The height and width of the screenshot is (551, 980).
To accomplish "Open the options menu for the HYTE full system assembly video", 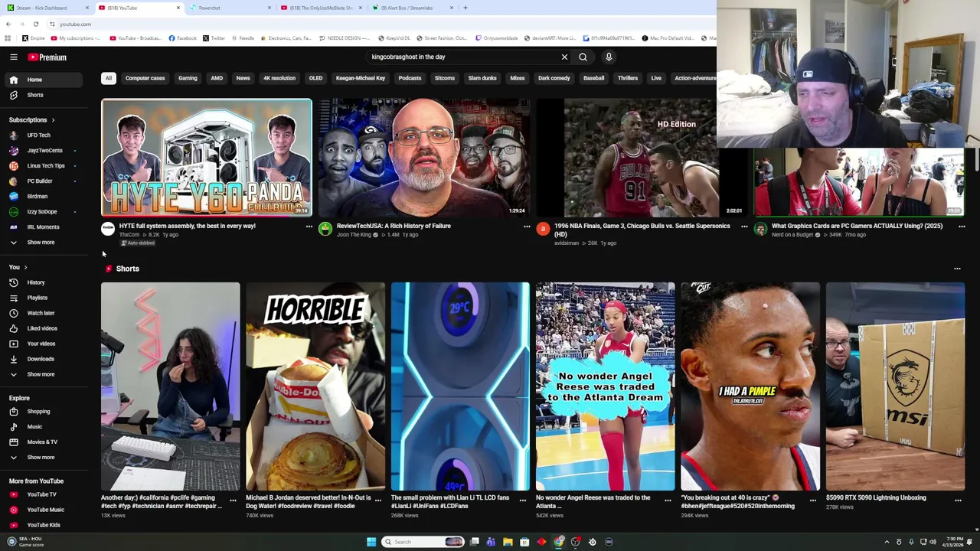I will tap(309, 227).
